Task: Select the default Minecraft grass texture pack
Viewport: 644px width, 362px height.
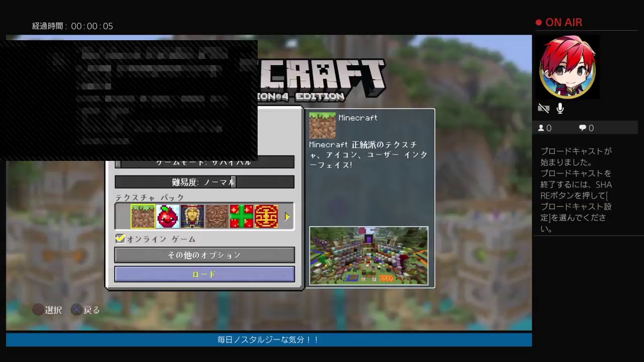Action: 143,216
